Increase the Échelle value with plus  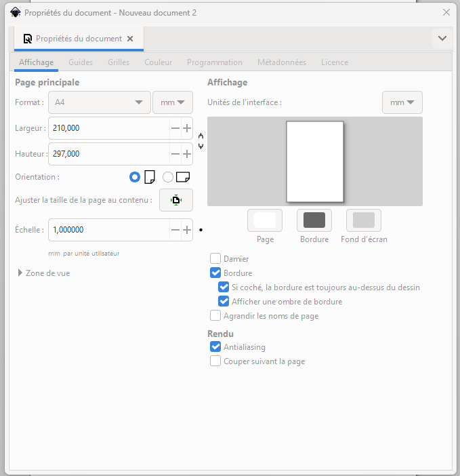coord(187,230)
